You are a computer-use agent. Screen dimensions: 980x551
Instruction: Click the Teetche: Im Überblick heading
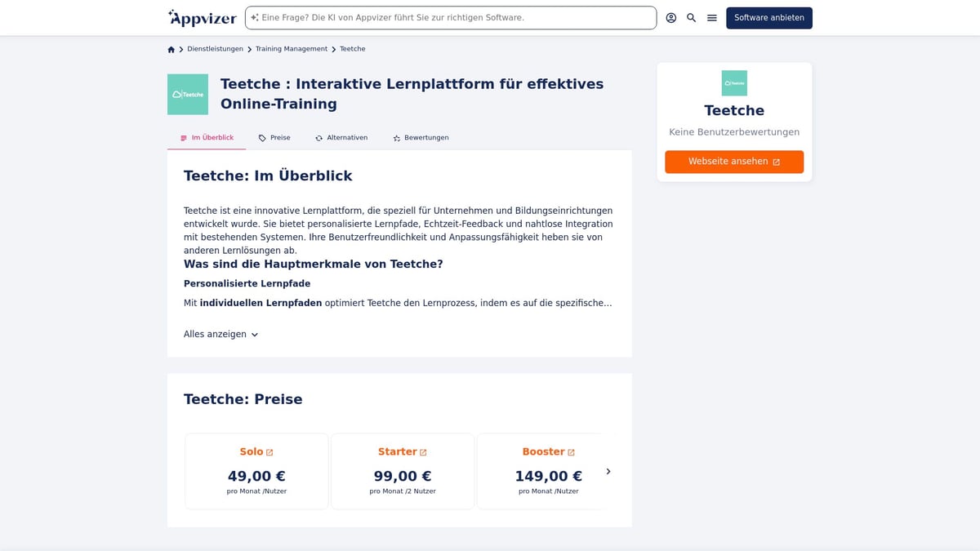click(x=268, y=176)
